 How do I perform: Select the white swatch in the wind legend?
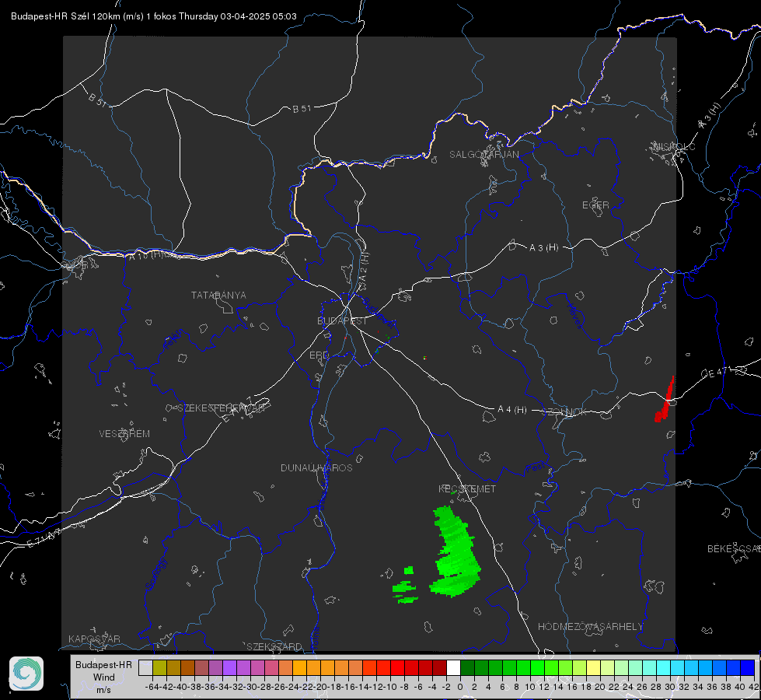[453, 667]
